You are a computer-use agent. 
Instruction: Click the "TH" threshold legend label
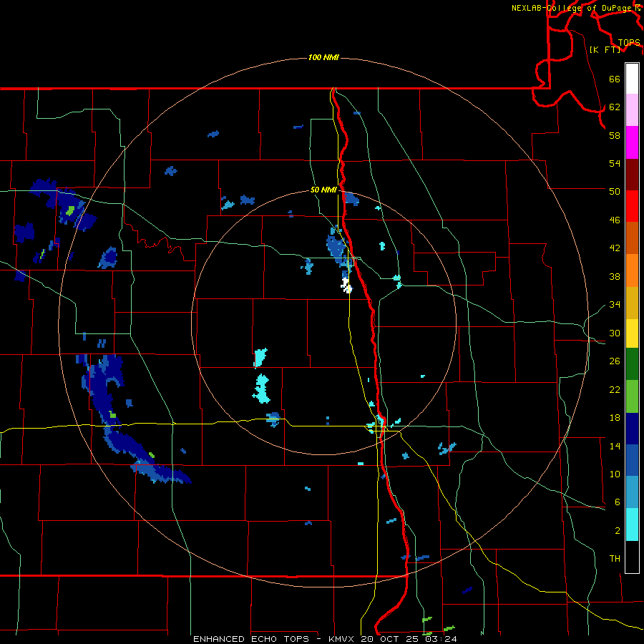pos(615,559)
